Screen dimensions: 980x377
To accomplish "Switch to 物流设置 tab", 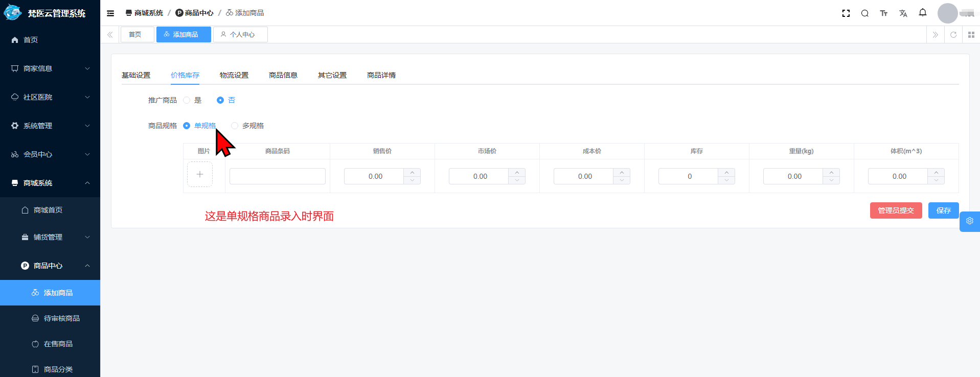I will tap(234, 75).
